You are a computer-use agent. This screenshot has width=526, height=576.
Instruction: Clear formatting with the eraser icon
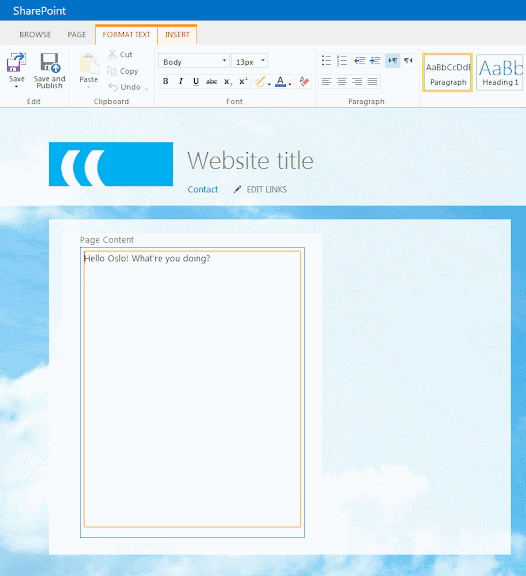(x=304, y=81)
